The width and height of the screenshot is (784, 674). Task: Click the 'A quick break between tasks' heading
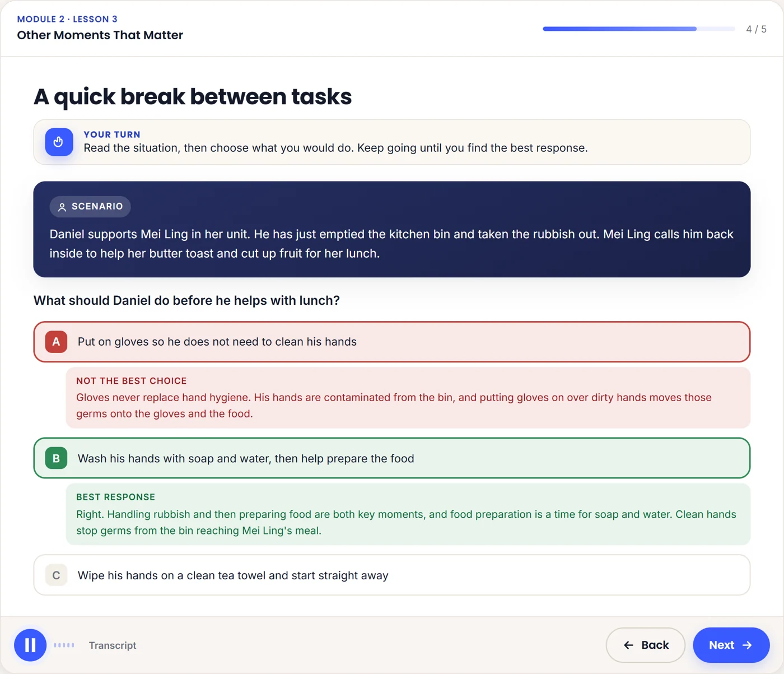pos(193,96)
